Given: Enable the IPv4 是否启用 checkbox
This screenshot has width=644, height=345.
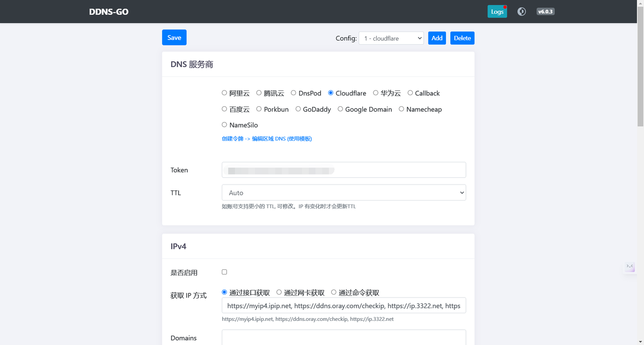Looking at the screenshot, I should (x=224, y=272).
